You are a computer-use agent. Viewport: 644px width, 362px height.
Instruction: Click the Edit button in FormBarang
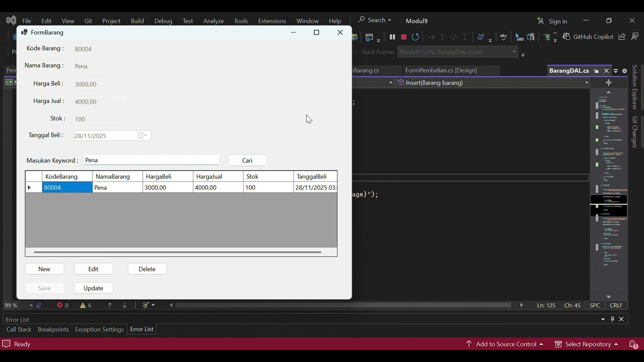point(94,269)
